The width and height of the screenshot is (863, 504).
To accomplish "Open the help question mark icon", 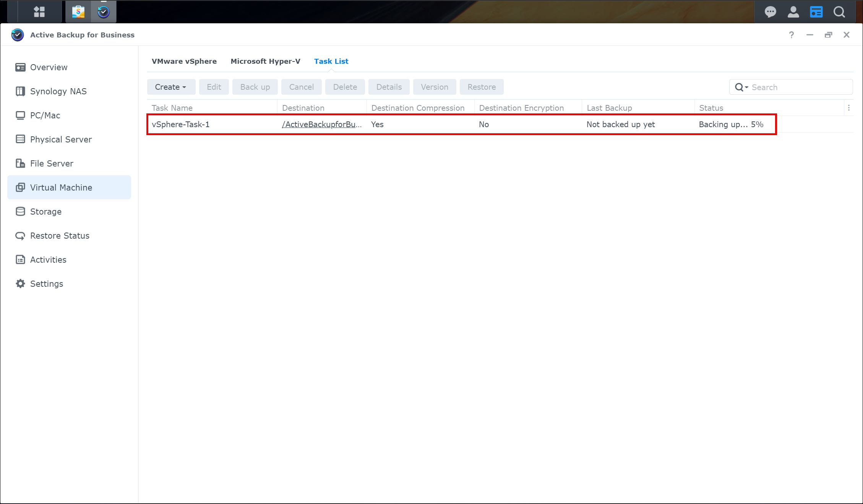I will click(791, 35).
